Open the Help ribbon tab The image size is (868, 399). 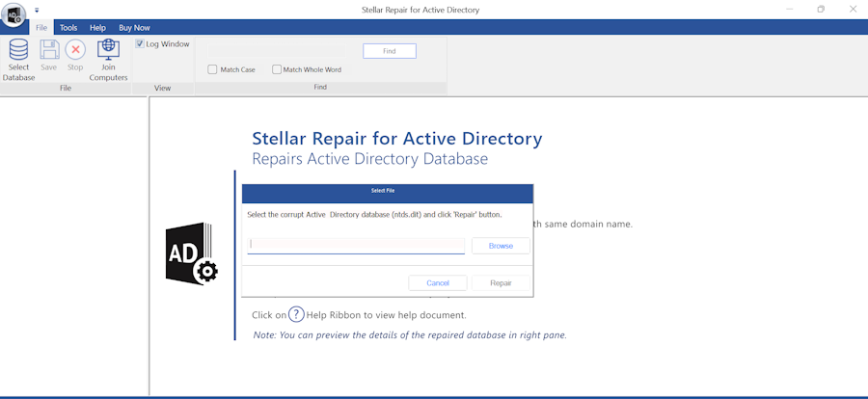pos(97,28)
